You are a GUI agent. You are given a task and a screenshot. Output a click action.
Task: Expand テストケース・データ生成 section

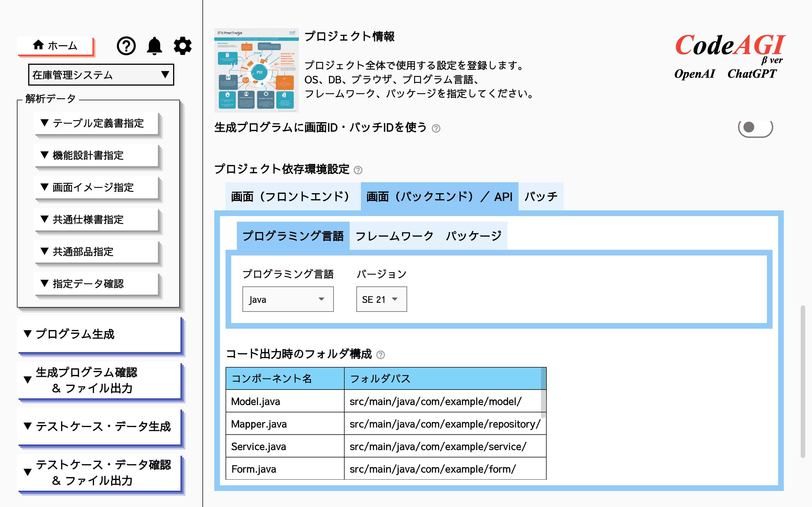[x=99, y=426]
